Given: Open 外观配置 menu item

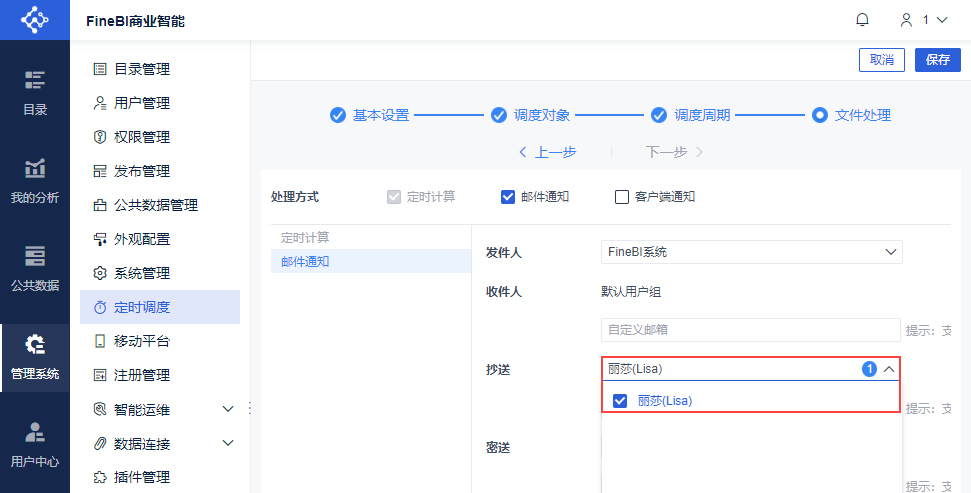Looking at the screenshot, I should tap(160, 239).
